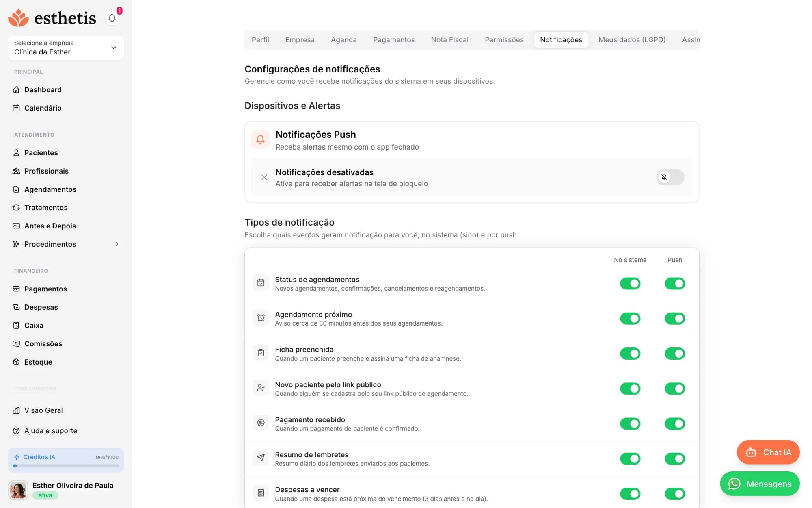
Task: Click the Pacientes person icon
Action: pyautogui.click(x=16, y=153)
